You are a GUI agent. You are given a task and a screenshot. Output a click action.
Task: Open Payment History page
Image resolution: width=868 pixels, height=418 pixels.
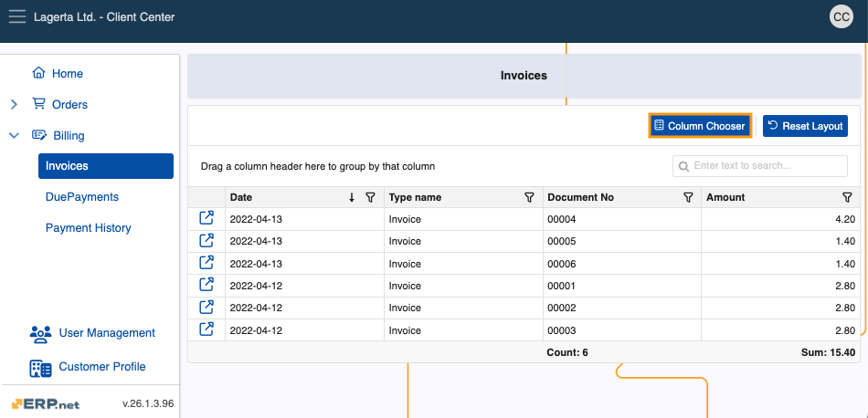point(88,228)
